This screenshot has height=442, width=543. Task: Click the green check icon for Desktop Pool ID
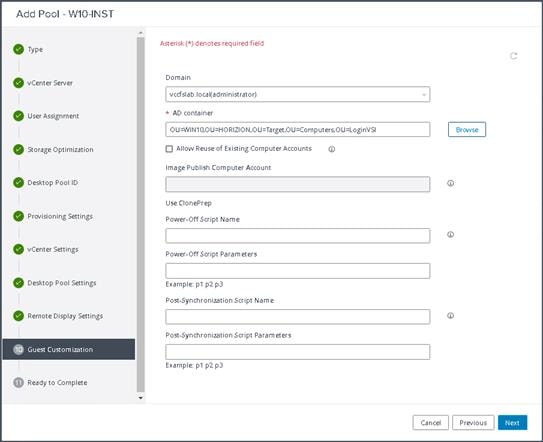[18, 183]
